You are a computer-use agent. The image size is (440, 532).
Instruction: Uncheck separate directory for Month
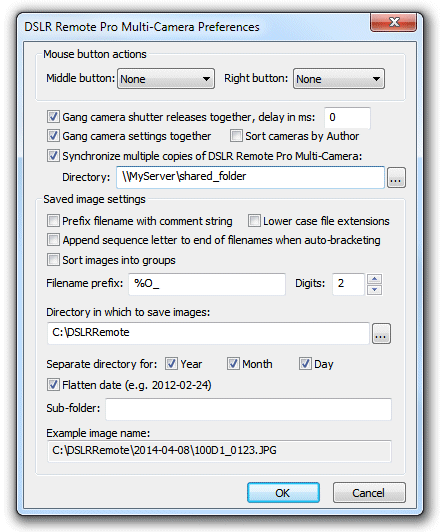[x=233, y=364]
